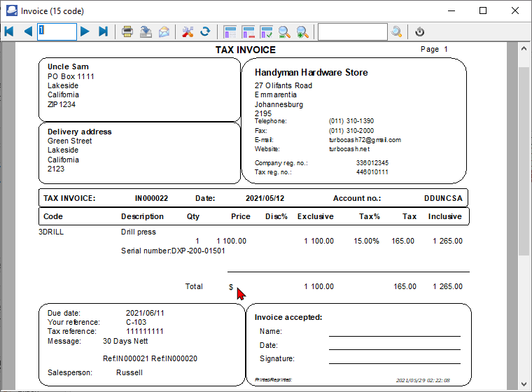Click the vertical scrollbar up arrow
Screen dimensions: 532x392
[524, 48]
